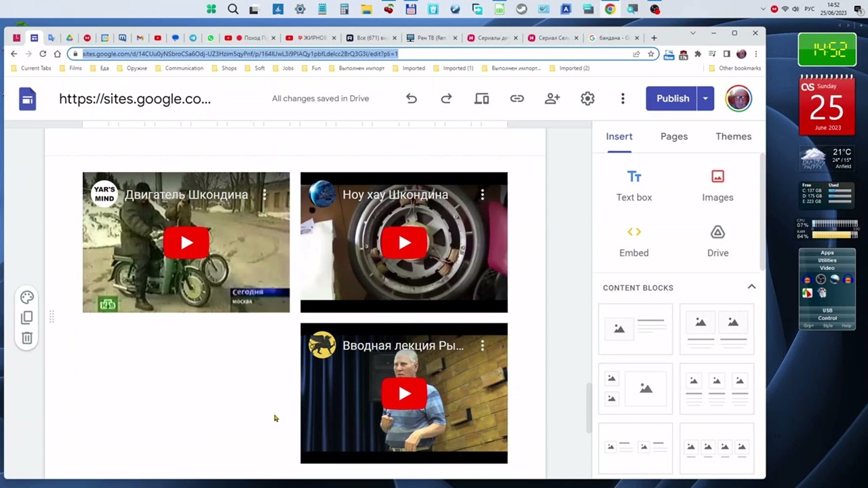Open more options on Двигатель Шкондина video
Viewport: 868px width, 488px height.
pyautogui.click(x=264, y=195)
